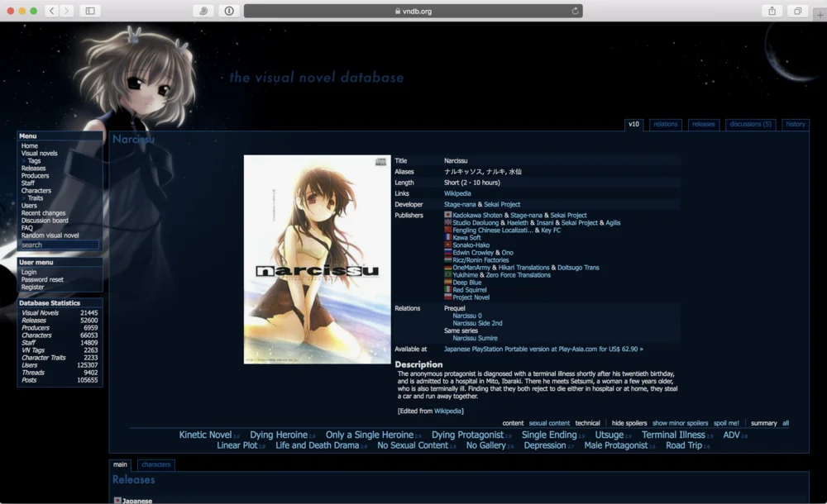This screenshot has width=827, height=504.
Task: Click the info-style extension icon beside address bar
Action: 229,11
